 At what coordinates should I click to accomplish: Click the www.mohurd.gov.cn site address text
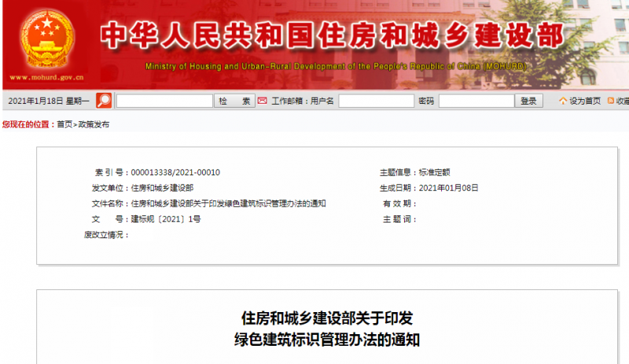point(46,78)
